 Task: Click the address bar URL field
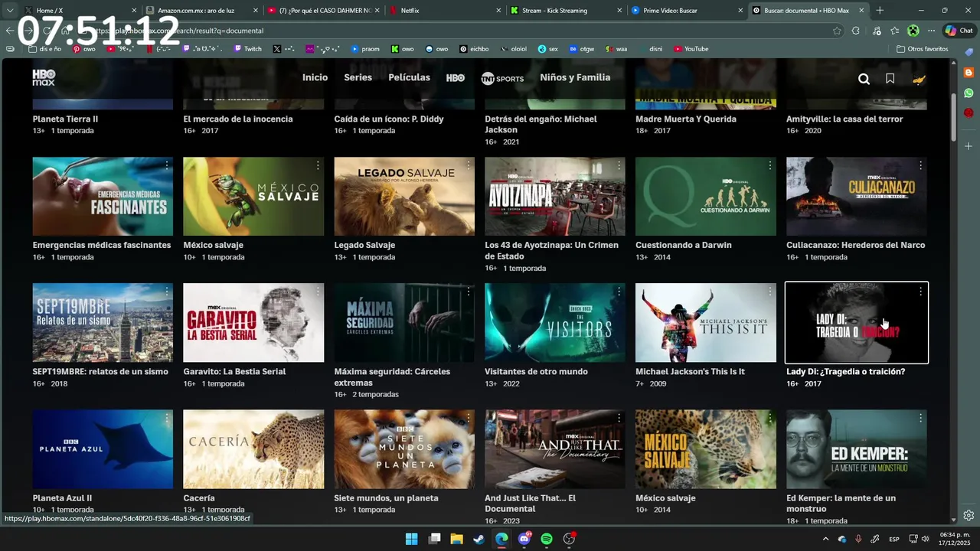[x=459, y=31]
